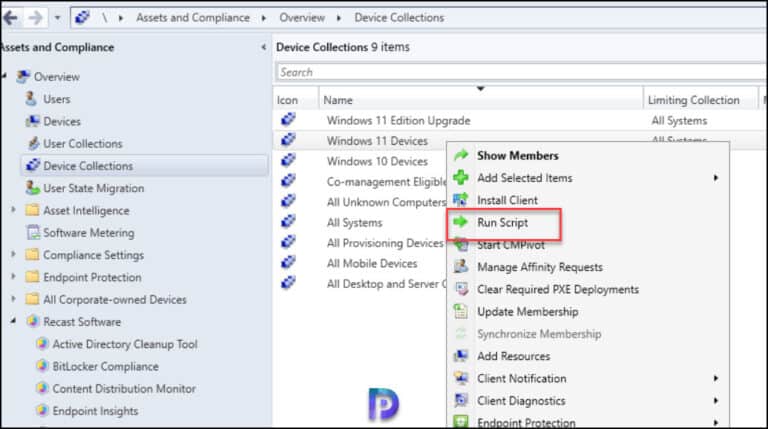Sort by the Name column header
This screenshot has width=768, height=429.
tap(480, 99)
